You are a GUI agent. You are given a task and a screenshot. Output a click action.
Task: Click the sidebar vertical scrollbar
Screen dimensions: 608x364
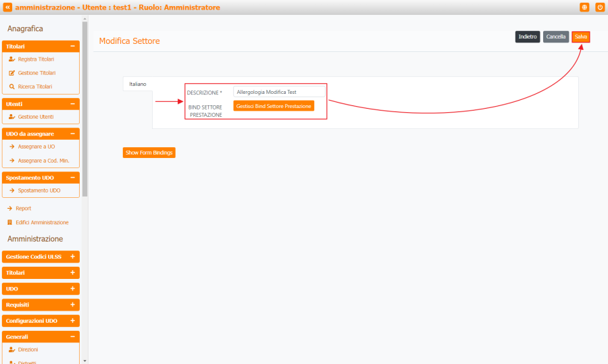click(x=84, y=108)
